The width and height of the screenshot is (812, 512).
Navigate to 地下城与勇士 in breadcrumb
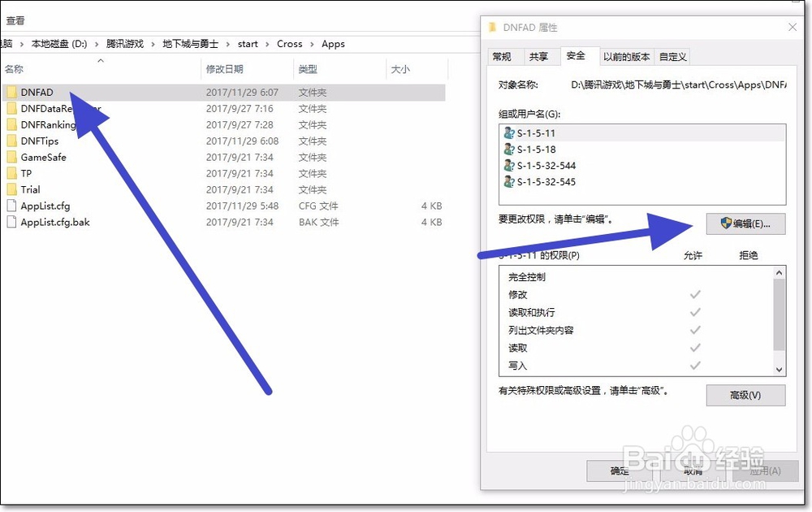(x=191, y=44)
